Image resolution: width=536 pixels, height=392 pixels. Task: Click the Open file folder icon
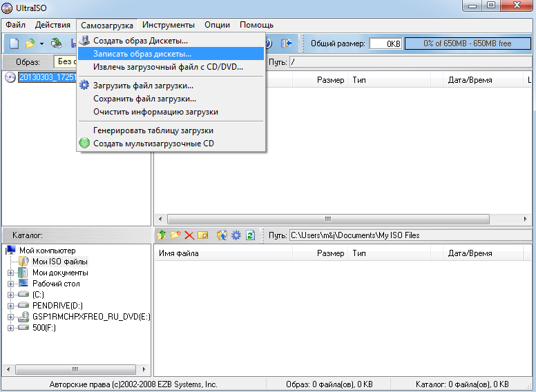pos(30,43)
